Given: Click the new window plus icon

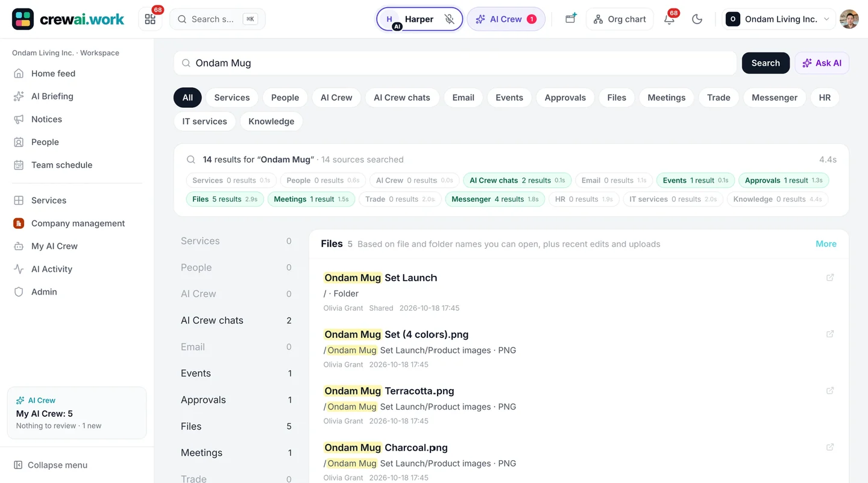Looking at the screenshot, I should 570,19.
